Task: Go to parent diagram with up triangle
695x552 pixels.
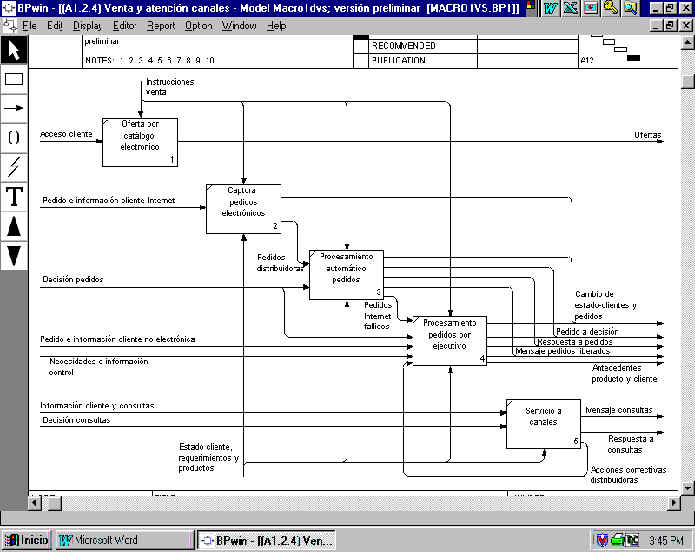Action: 14,226
